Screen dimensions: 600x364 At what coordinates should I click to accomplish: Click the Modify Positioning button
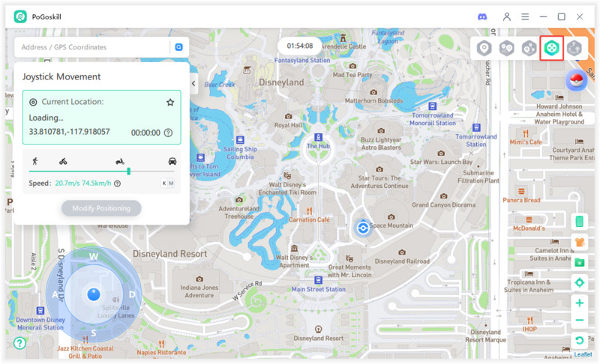tap(101, 208)
